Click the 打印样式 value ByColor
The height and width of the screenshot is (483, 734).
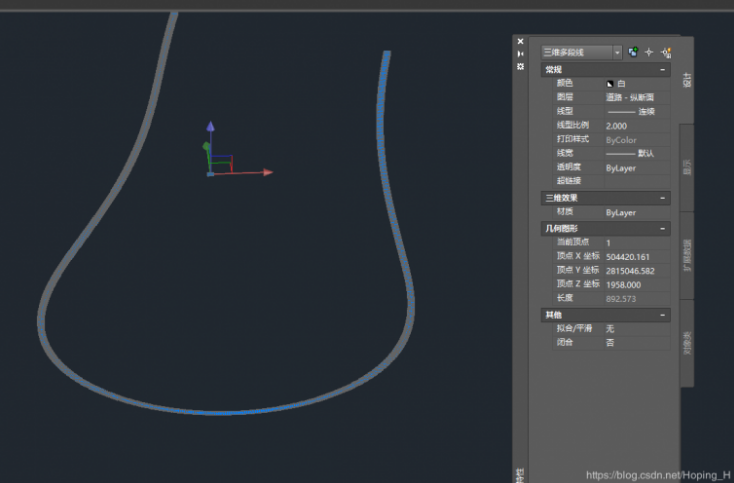(637, 139)
